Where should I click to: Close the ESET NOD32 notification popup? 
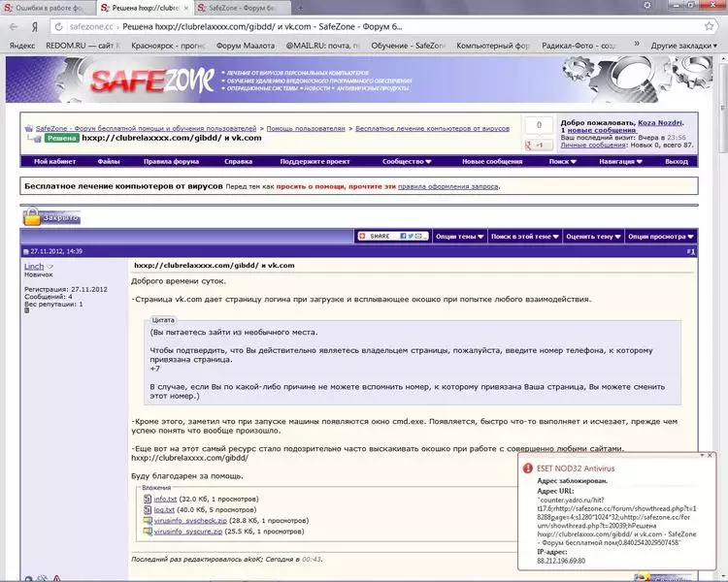tap(710, 455)
